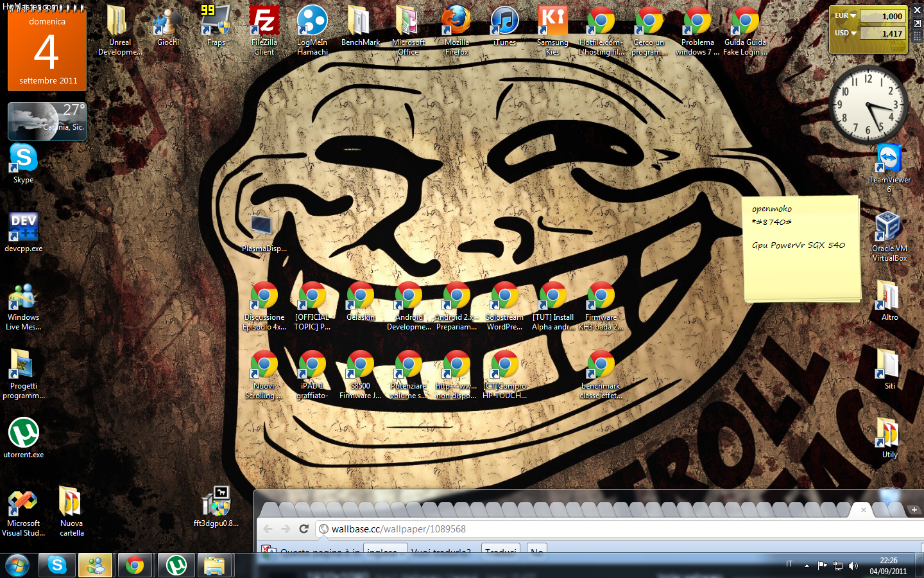Screen dimensions: 924x578
Task: Open a new tab in Chrome
Action: (x=914, y=510)
